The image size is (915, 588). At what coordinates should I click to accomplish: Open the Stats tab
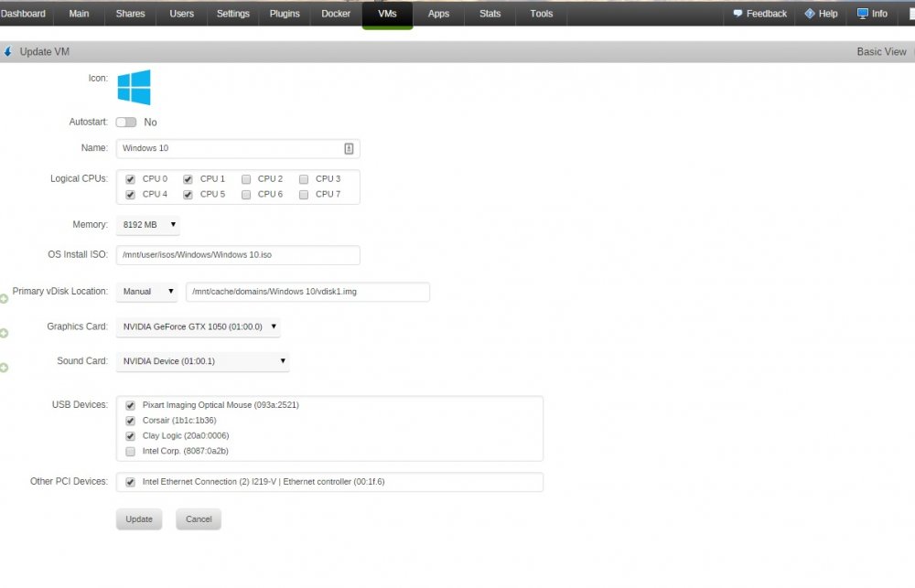(x=490, y=14)
